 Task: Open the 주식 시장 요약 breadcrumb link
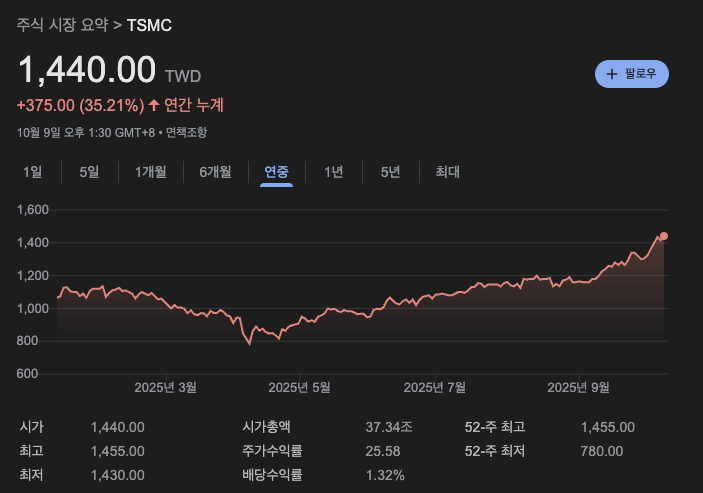click(x=62, y=24)
